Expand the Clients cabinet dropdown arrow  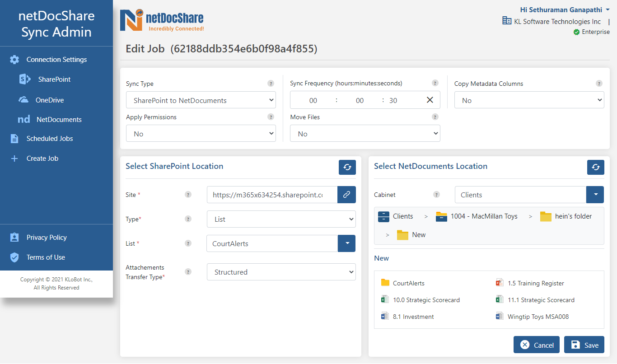click(595, 195)
